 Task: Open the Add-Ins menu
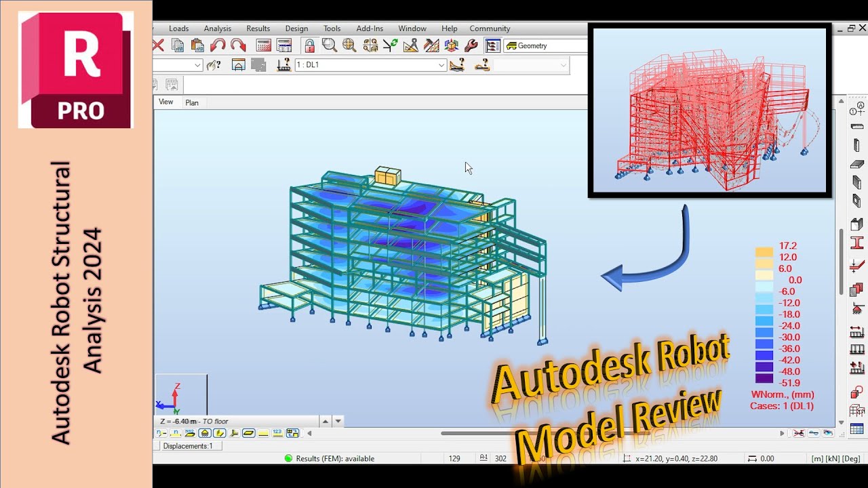click(370, 28)
